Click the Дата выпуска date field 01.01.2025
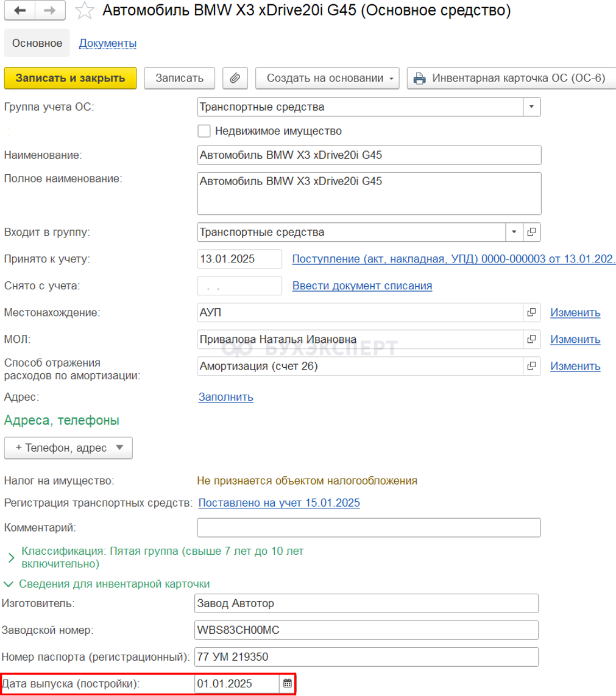 237,684
